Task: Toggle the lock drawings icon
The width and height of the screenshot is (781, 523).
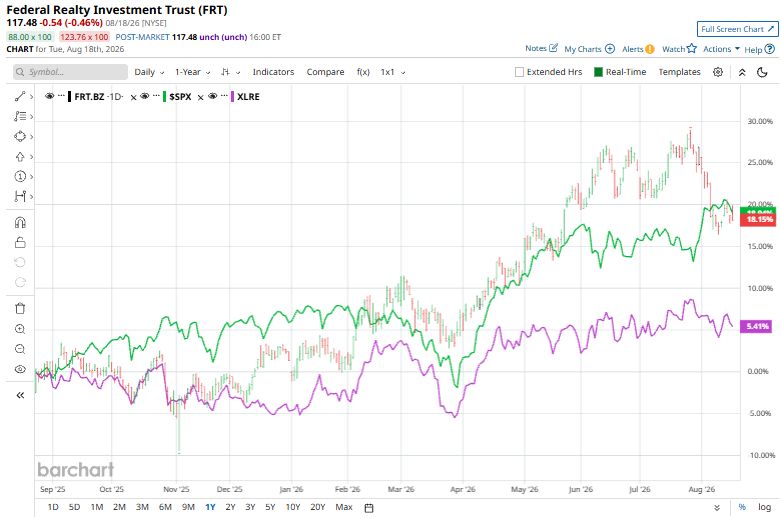Action: coord(20,243)
